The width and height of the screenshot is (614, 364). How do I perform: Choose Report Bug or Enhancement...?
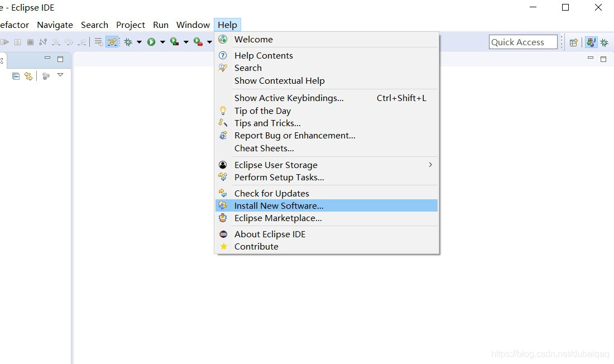click(327, 136)
